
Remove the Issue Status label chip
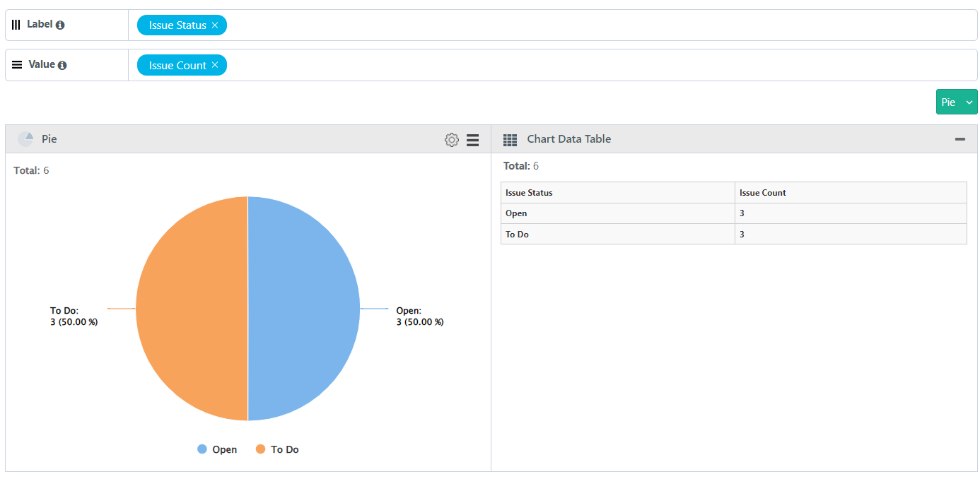(x=216, y=25)
